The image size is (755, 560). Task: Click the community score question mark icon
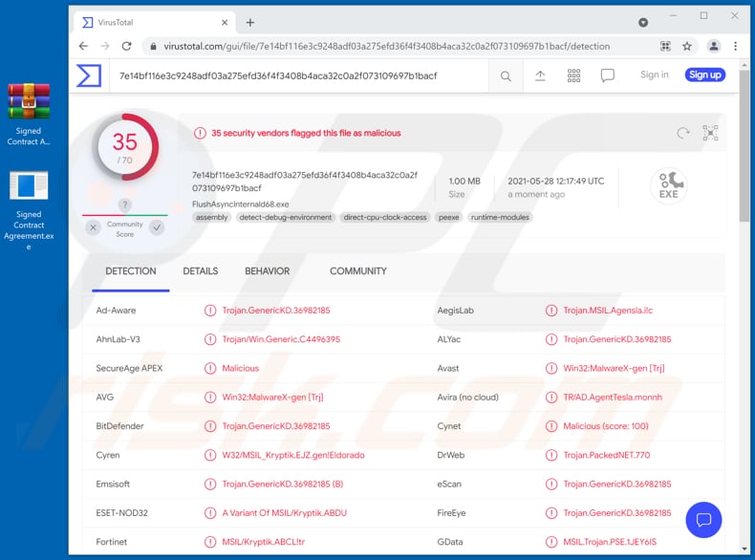[124, 205]
